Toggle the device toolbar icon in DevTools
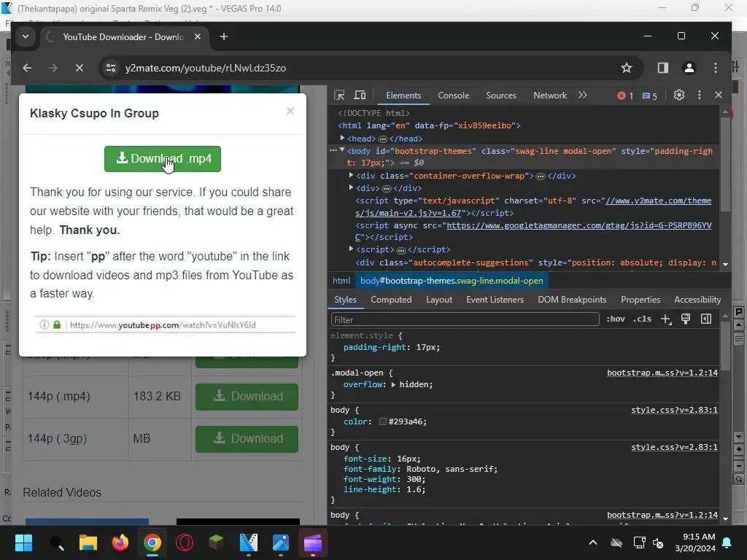Image resolution: width=747 pixels, height=560 pixels. tap(360, 96)
